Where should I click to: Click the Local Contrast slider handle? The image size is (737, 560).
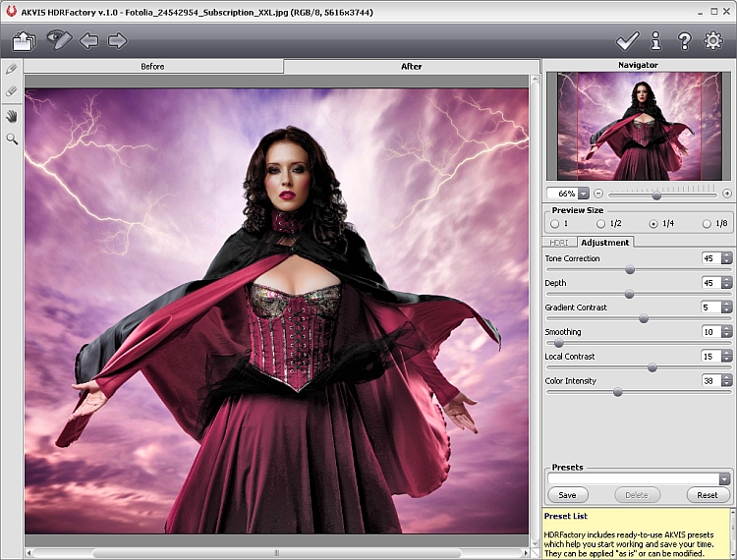(652, 367)
